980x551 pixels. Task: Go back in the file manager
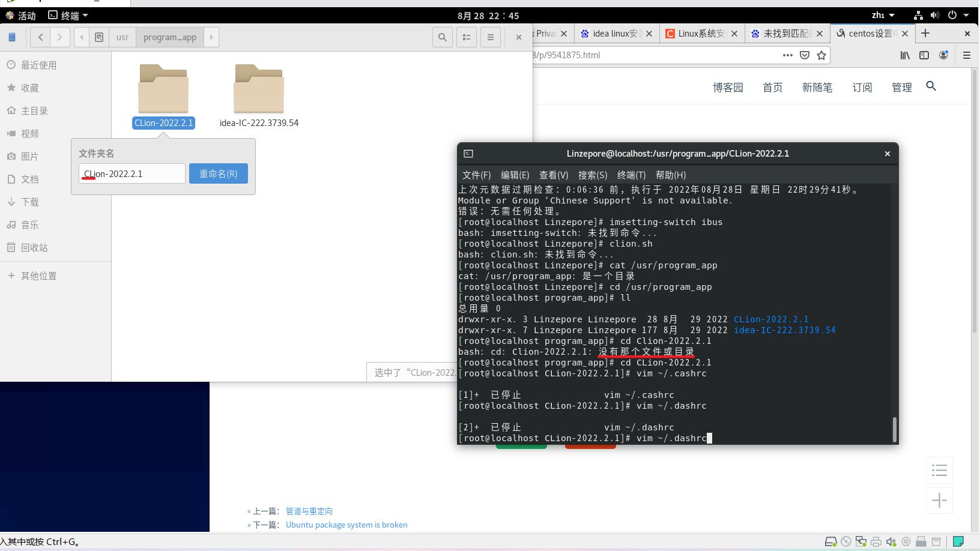click(x=40, y=37)
